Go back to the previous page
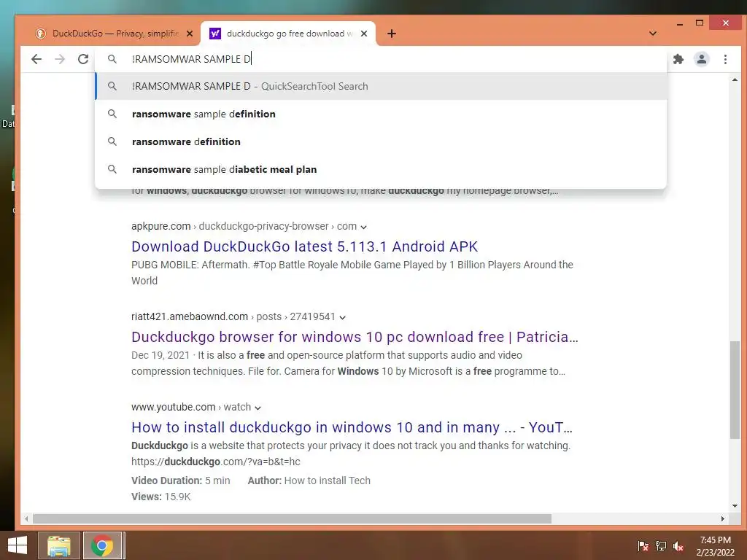Viewport: 747px width, 560px height. [x=36, y=59]
